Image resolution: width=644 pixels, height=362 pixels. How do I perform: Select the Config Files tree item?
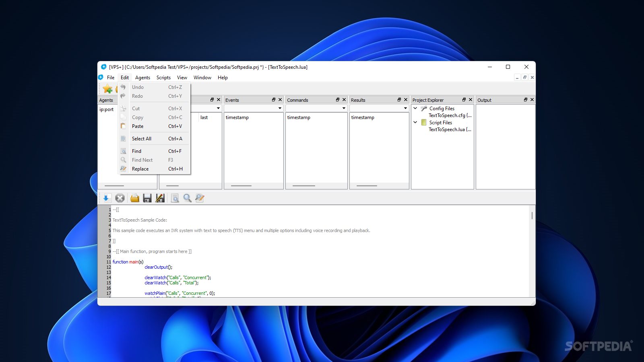coord(442,109)
